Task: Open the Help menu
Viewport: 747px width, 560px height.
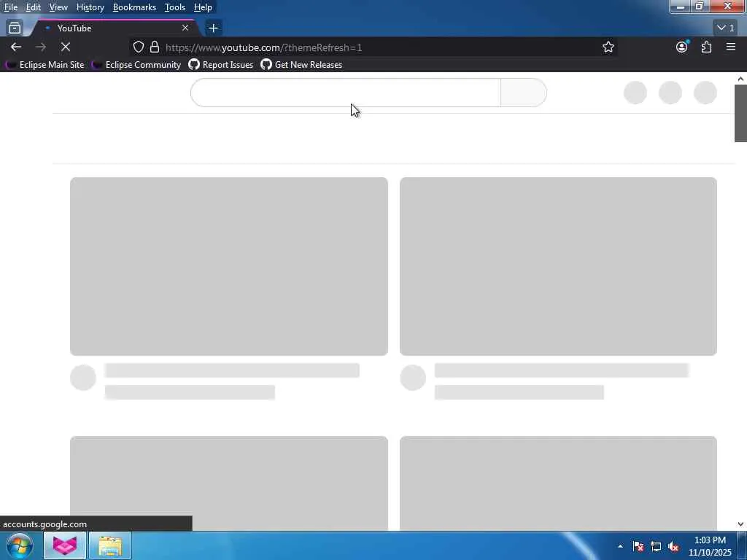Action: point(203,7)
